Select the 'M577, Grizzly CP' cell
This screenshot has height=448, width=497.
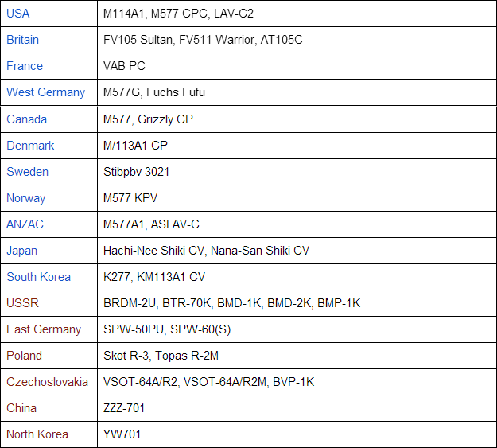297,119
